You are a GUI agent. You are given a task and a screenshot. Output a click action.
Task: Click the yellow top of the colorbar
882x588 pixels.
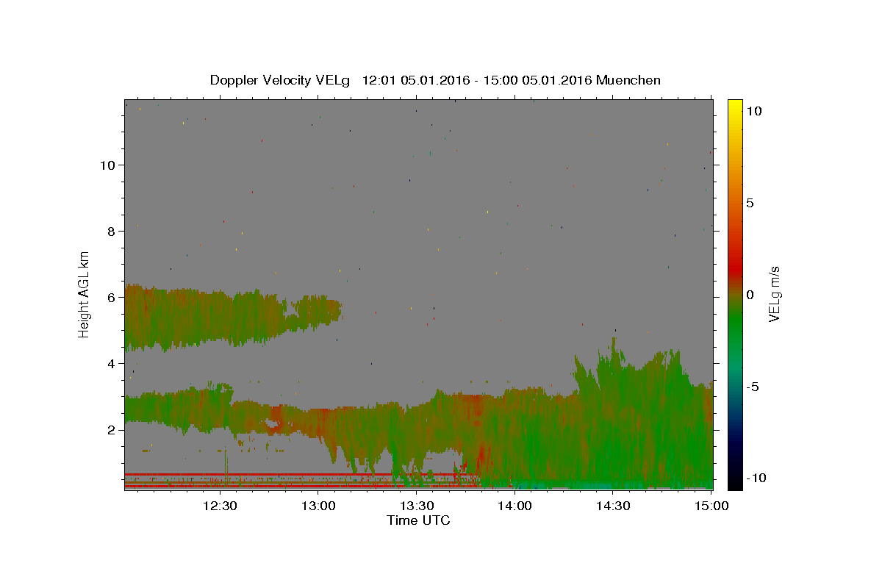tap(735, 104)
